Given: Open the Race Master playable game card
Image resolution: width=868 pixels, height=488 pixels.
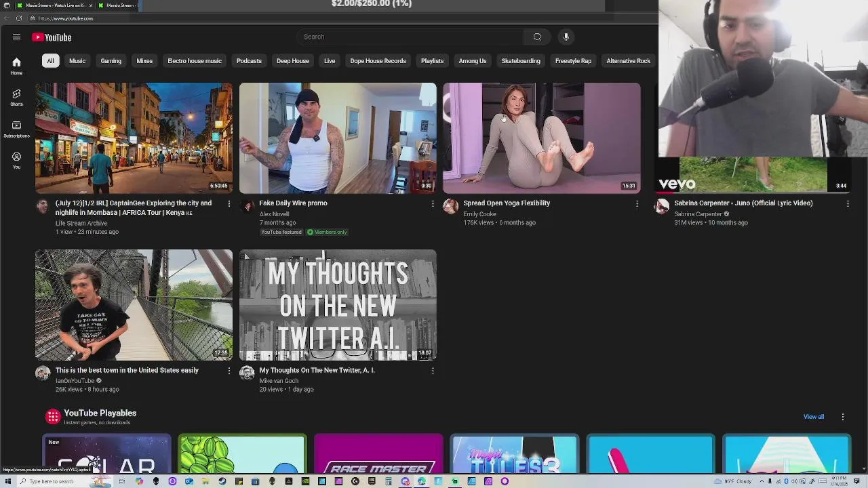Looking at the screenshot, I should coord(378,454).
